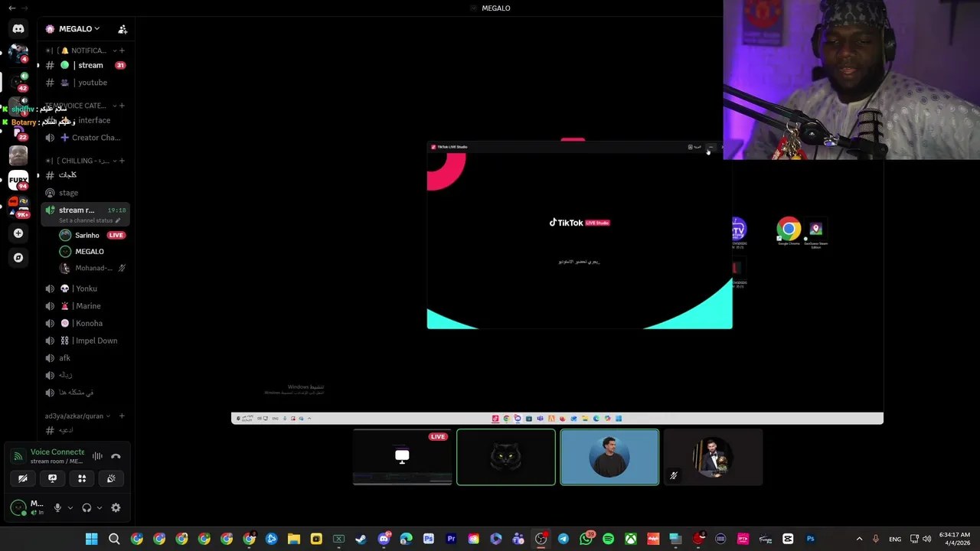Screen dimensions: 980x551
Task: Add channel to CHILLING category
Action: coord(122,161)
